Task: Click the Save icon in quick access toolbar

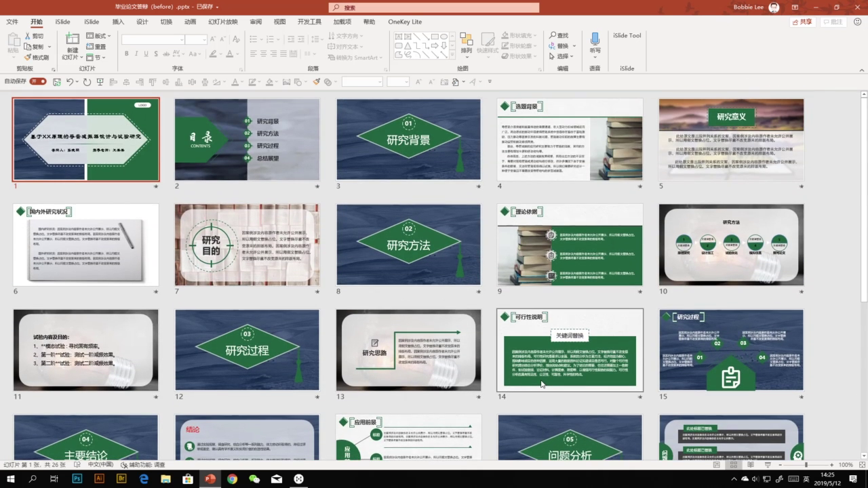Action: click(x=57, y=82)
